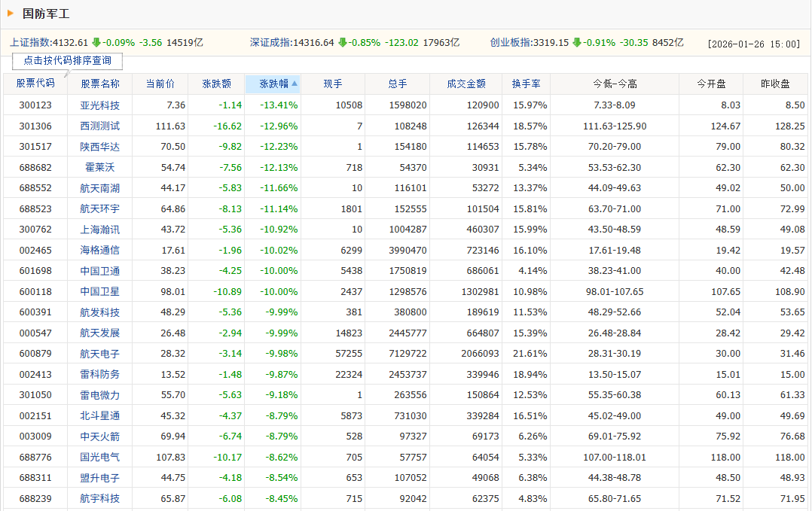Image resolution: width=812 pixels, height=511 pixels.
Task: Click green down arrow next to 上证指数
Action: click(96, 42)
